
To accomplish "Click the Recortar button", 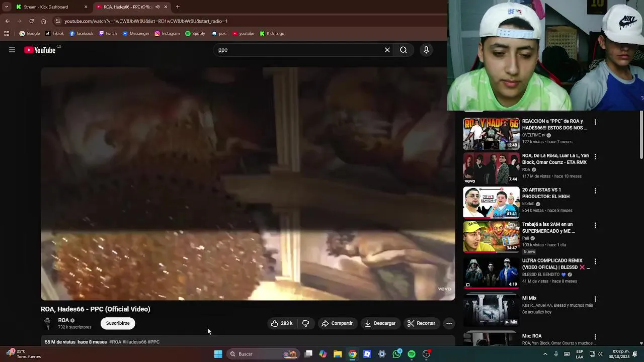I will point(421,323).
